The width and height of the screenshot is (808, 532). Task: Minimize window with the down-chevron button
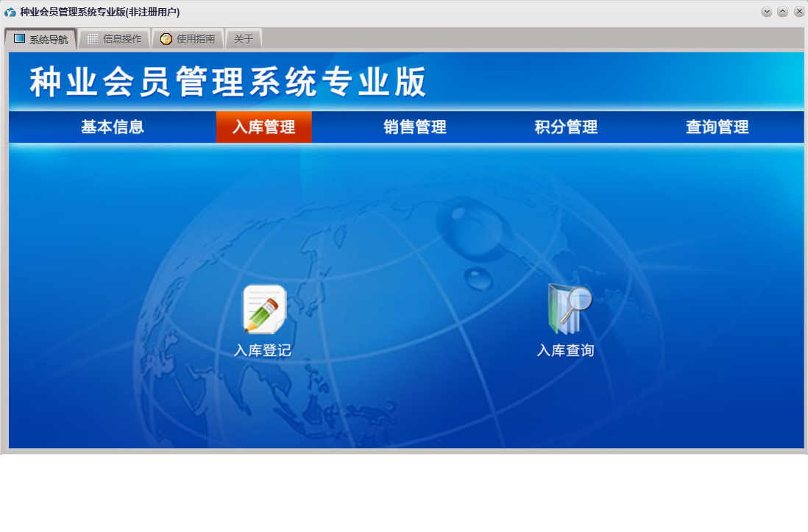click(767, 12)
